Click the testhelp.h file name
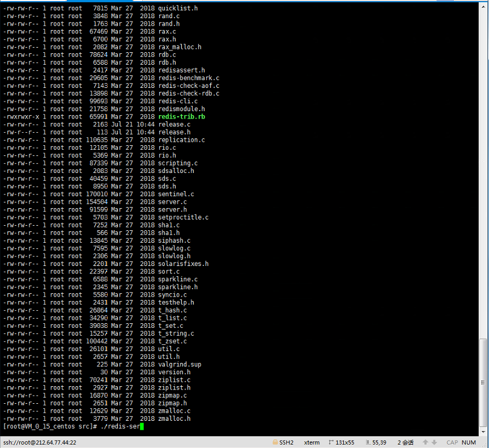489x448 pixels. 176,302
